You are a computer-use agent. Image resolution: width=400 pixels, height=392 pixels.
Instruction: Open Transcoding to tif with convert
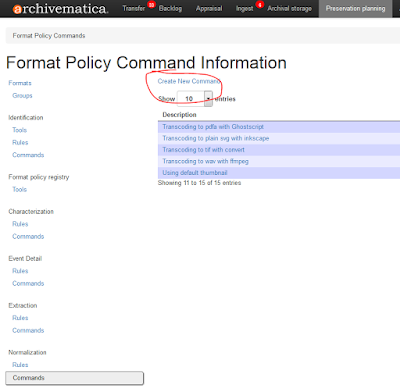(203, 150)
